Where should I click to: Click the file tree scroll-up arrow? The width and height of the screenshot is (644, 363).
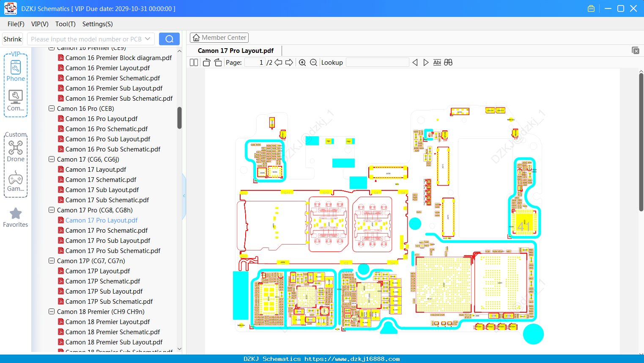click(x=179, y=51)
